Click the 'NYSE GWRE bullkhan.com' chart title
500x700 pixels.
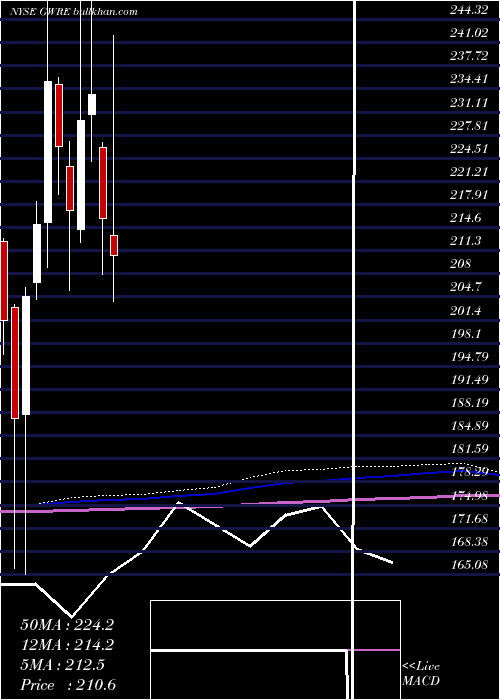coord(74,12)
